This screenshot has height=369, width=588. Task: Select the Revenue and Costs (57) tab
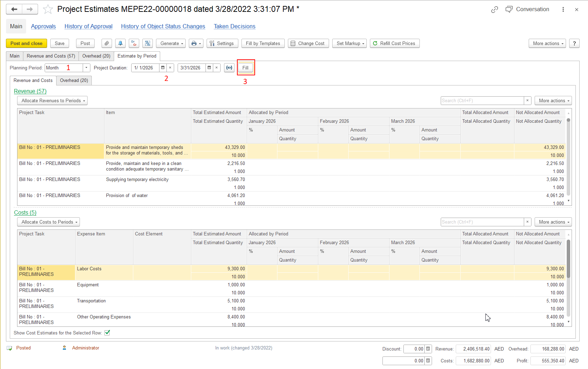(51, 56)
